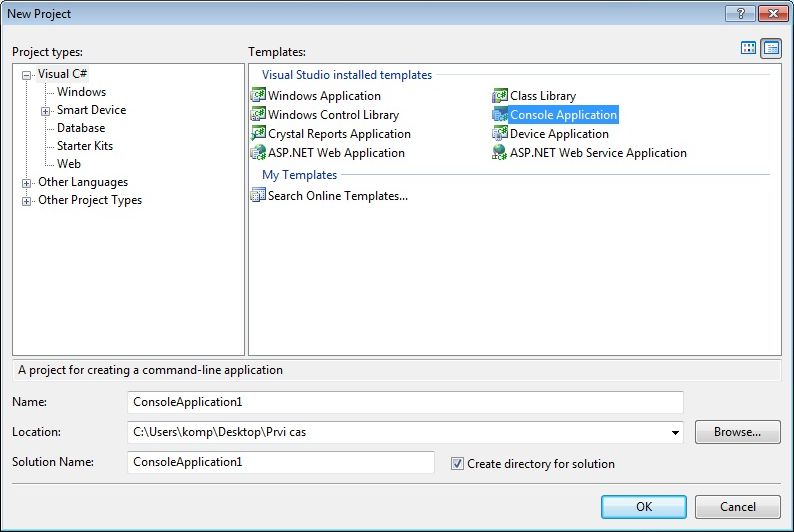This screenshot has width=794, height=532.
Task: Switch templates to small icons view
Action: pyautogui.click(x=771, y=48)
